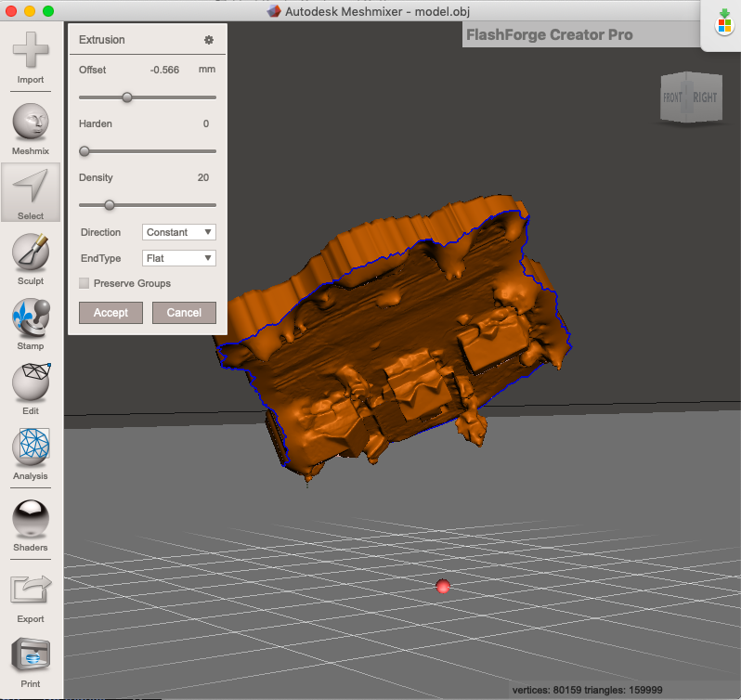
Task: Click the EndType label
Action: [x=100, y=258]
